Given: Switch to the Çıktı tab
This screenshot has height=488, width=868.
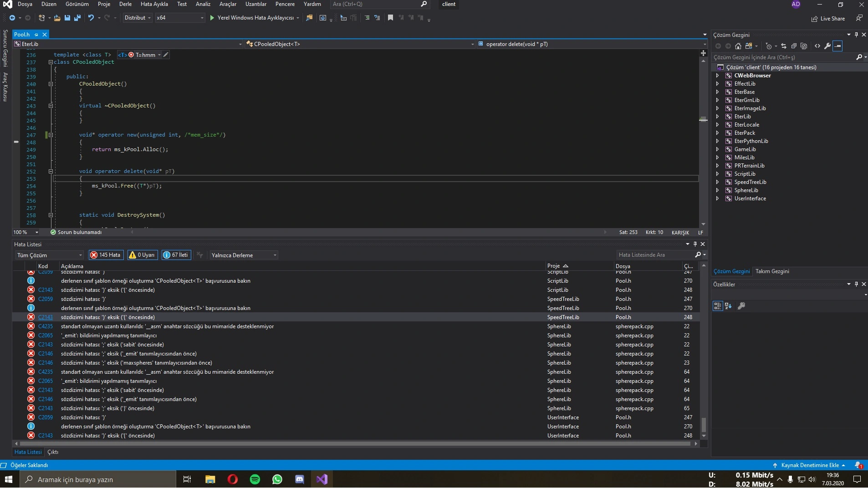Looking at the screenshot, I should click(53, 452).
